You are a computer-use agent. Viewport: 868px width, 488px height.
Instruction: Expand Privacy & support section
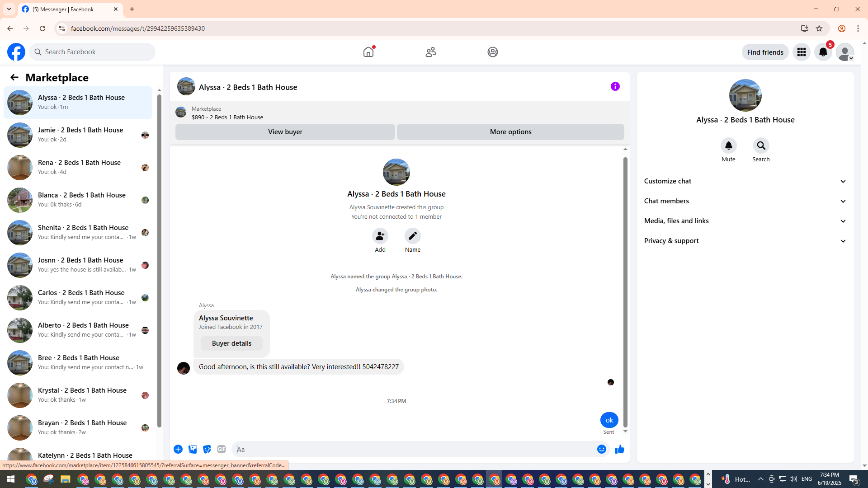(x=745, y=241)
